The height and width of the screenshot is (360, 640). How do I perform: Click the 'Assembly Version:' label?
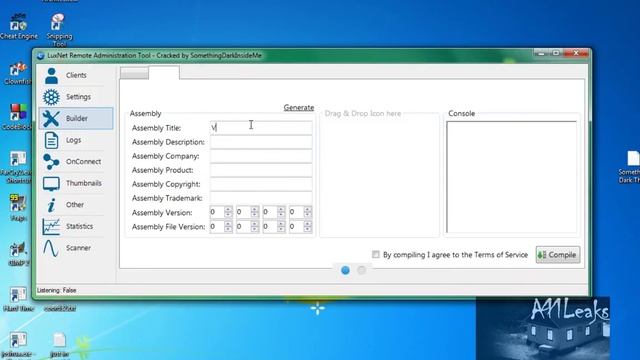pyautogui.click(x=162, y=213)
